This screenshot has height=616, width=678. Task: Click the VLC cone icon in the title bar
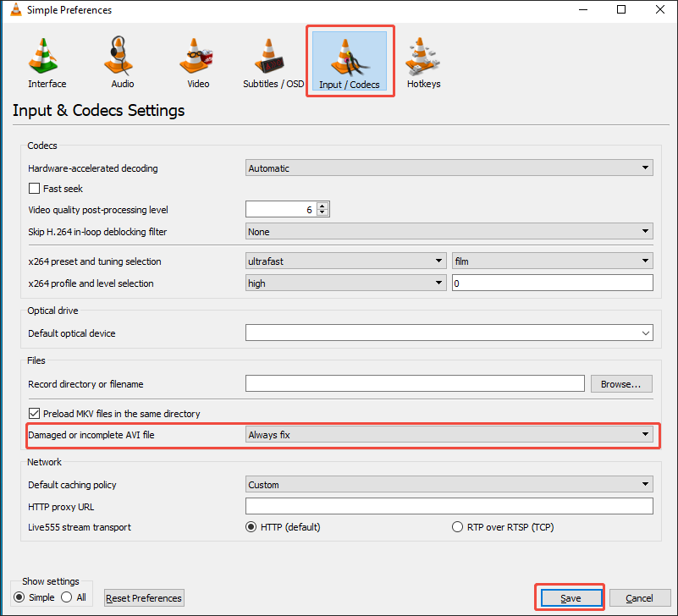pos(15,9)
